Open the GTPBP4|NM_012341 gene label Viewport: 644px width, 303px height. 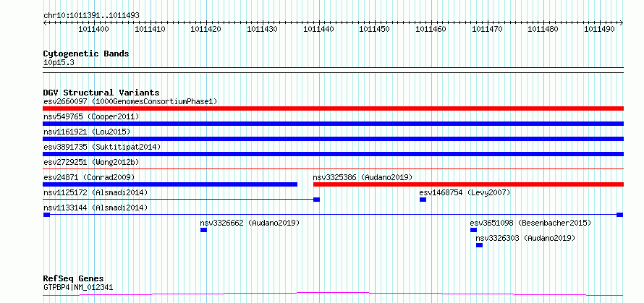(x=78, y=287)
